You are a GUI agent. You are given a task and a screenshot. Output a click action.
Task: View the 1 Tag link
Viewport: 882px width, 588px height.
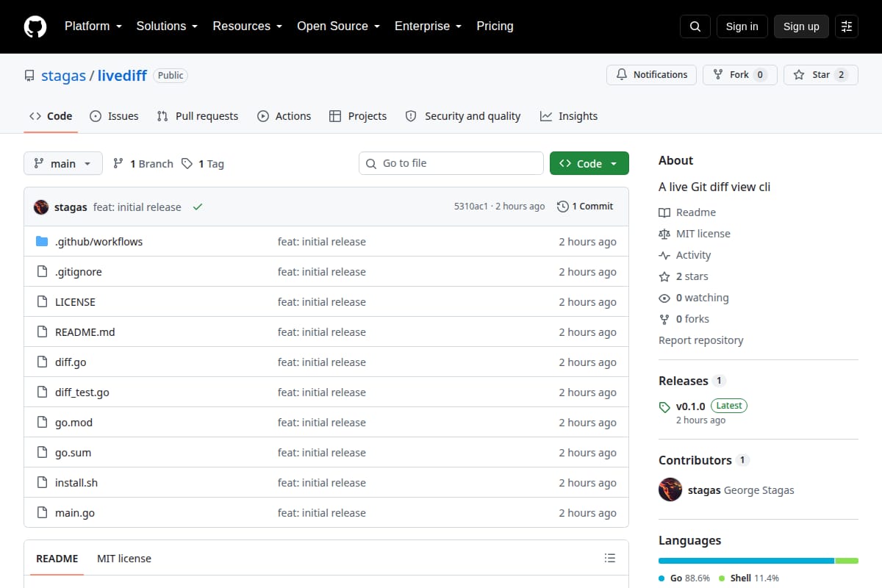pyautogui.click(x=203, y=164)
